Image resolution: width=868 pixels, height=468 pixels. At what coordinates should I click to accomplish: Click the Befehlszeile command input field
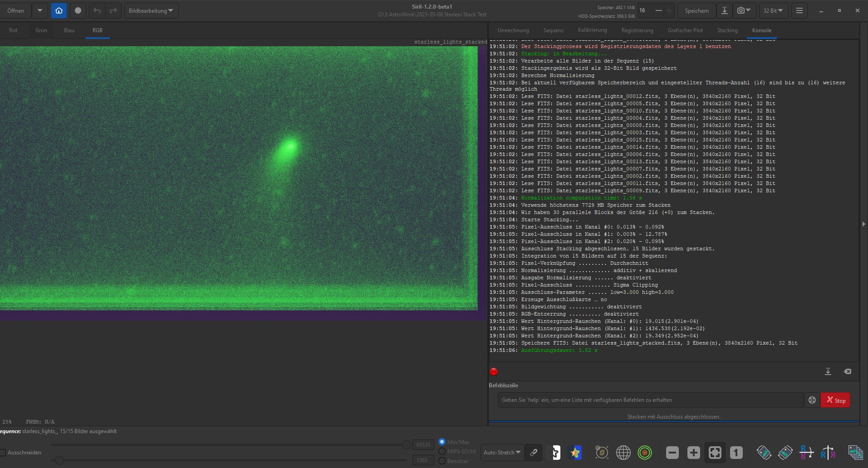(x=650, y=400)
